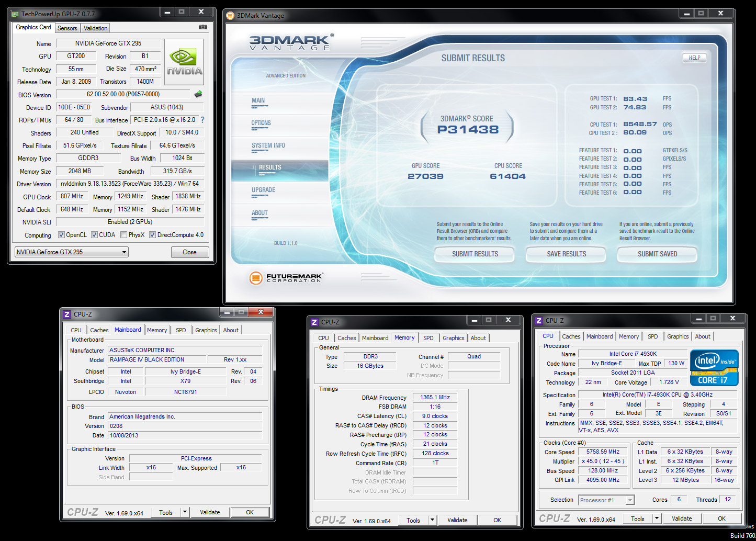Open the System Info menu in 3DMark
Image resolution: width=756 pixels, height=541 pixels.
tap(268, 145)
